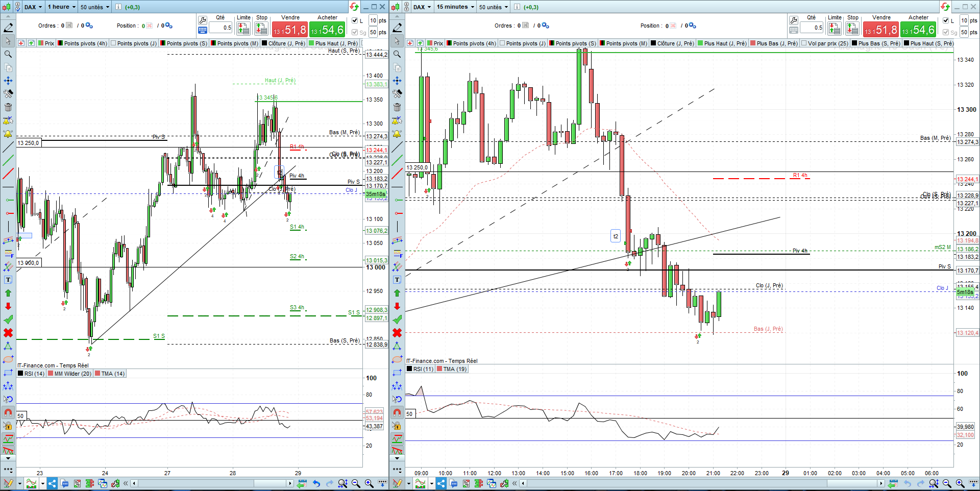Toggle the Sg stop checkbox in right chart

tap(946, 32)
